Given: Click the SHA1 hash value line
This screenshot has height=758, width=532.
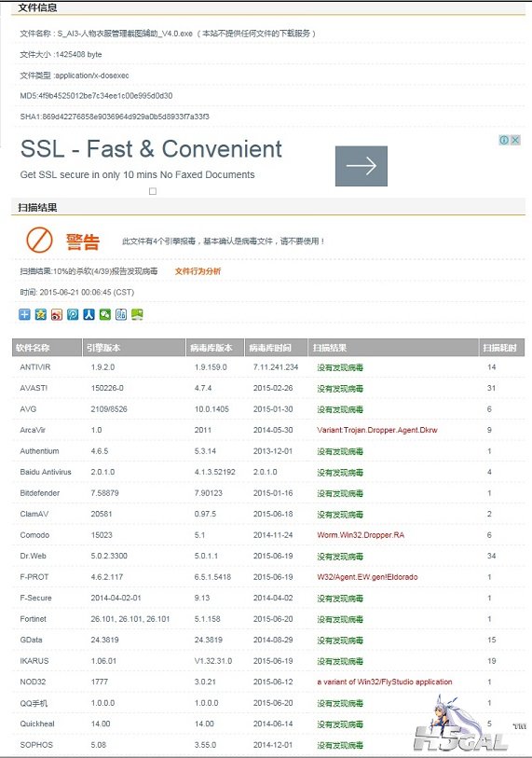Looking at the screenshot, I should (115, 117).
